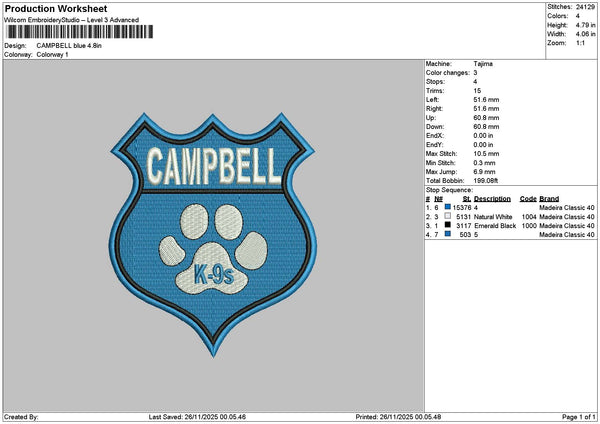Click the Machine value Tajima
600x424 pixels.
click(483, 64)
